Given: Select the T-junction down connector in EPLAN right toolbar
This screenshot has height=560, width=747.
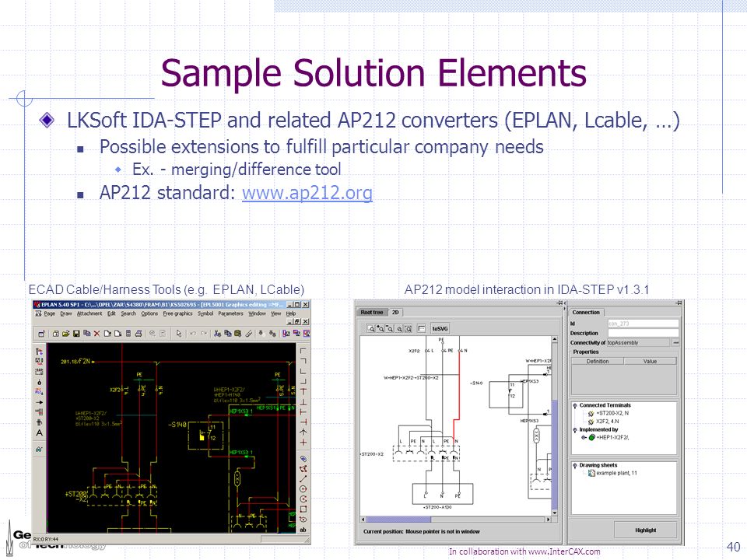Looking at the screenshot, I should pos(303,391).
